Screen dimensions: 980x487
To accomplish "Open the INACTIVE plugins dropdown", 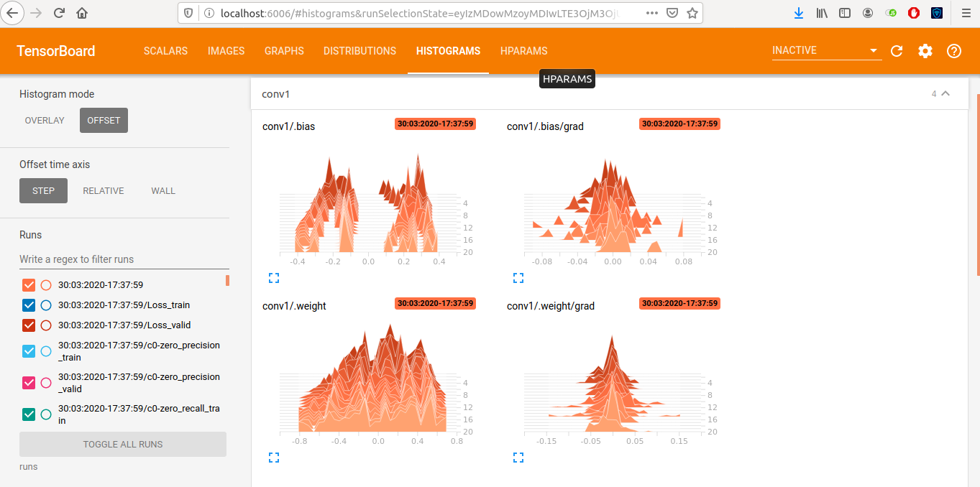I will [x=827, y=50].
